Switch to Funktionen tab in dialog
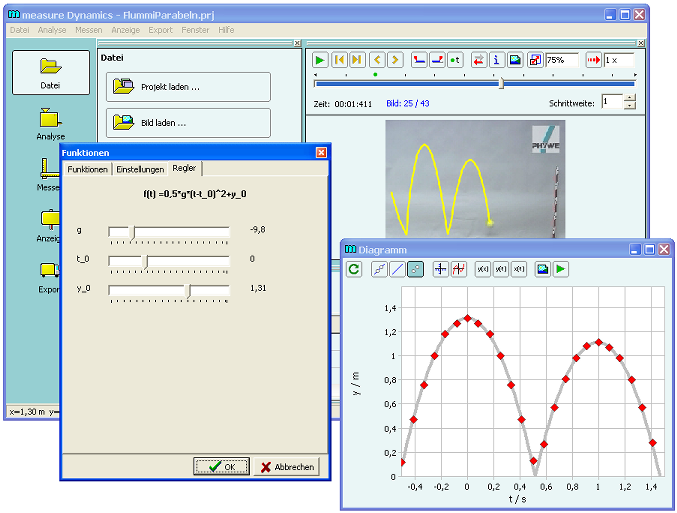677x513 pixels. tap(87, 169)
